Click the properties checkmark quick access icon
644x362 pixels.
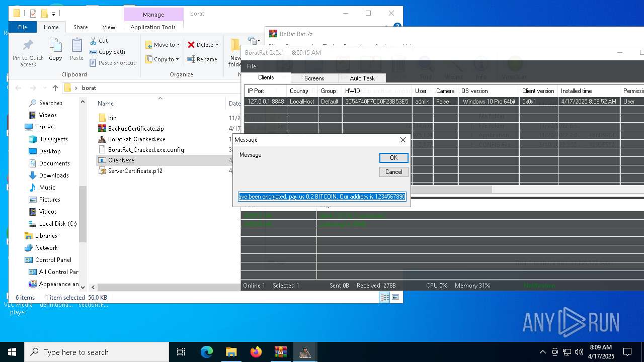click(x=33, y=14)
